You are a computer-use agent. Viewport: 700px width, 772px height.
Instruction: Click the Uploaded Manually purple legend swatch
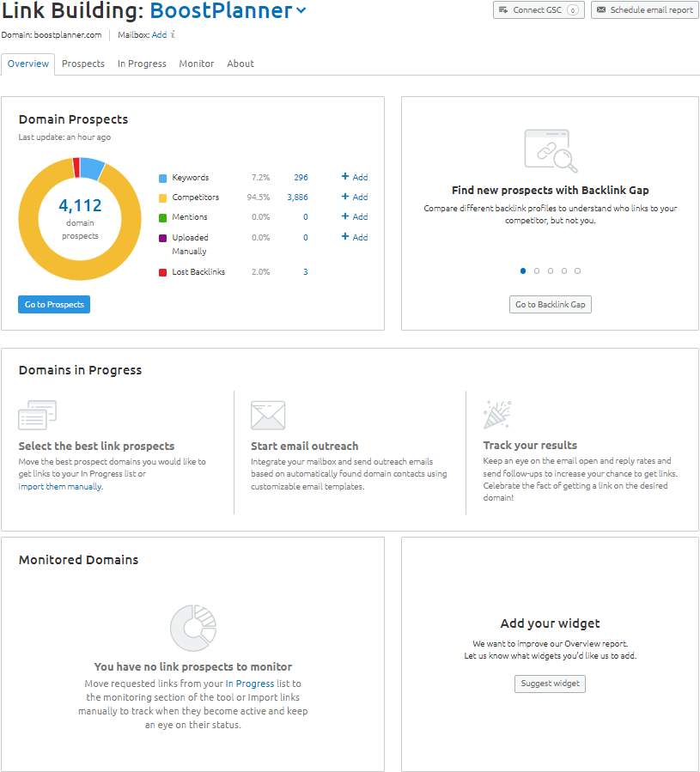[x=162, y=238]
